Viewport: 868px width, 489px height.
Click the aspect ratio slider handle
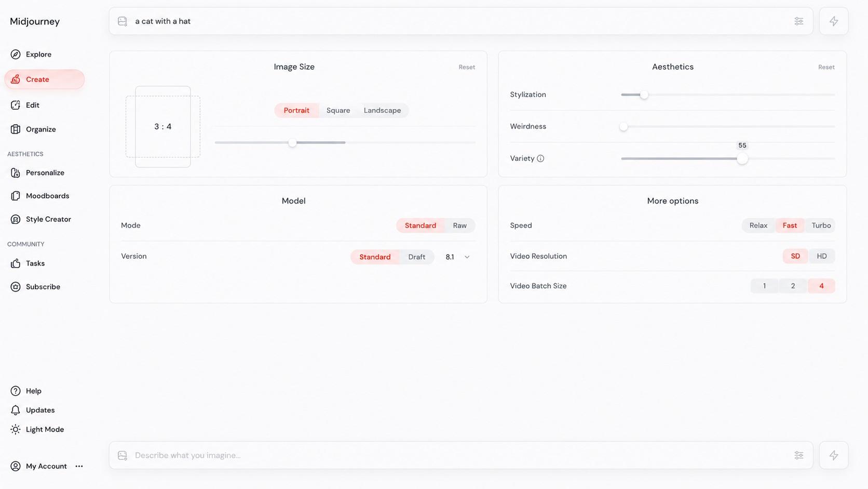(293, 142)
